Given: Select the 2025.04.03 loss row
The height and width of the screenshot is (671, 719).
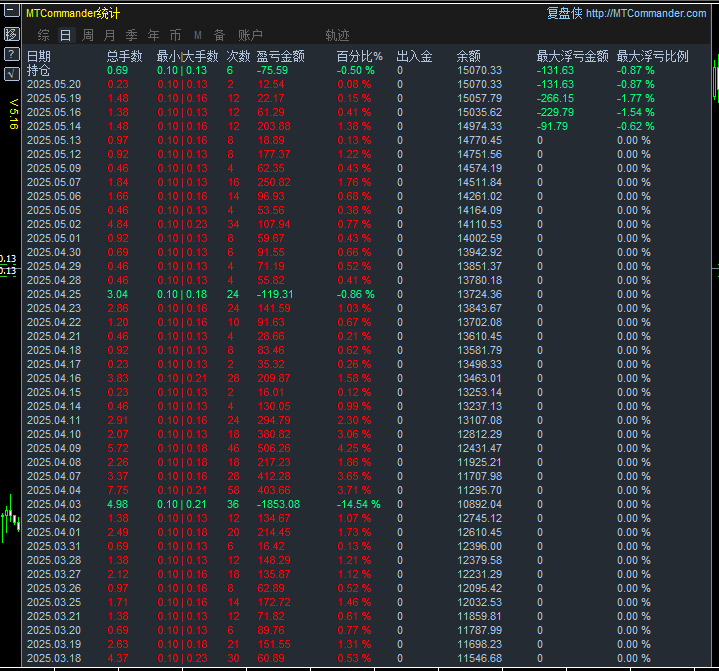Looking at the screenshot, I should coord(366,504).
